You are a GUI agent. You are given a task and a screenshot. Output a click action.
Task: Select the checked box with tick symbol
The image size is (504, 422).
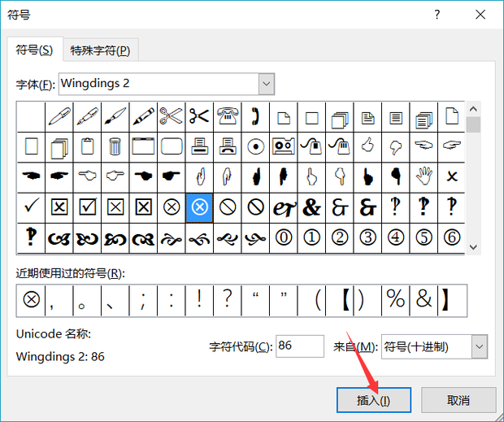(x=87, y=207)
